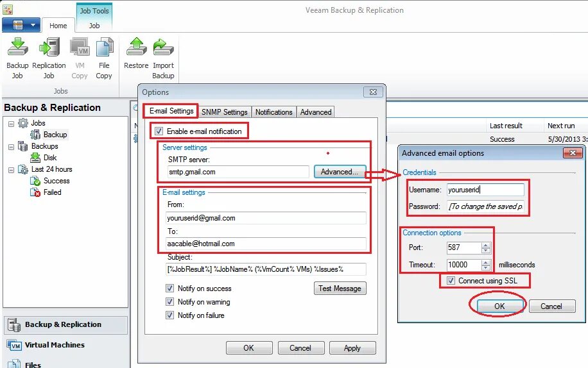
Task: Select the File Copy ribbon icon
Action: click(104, 47)
